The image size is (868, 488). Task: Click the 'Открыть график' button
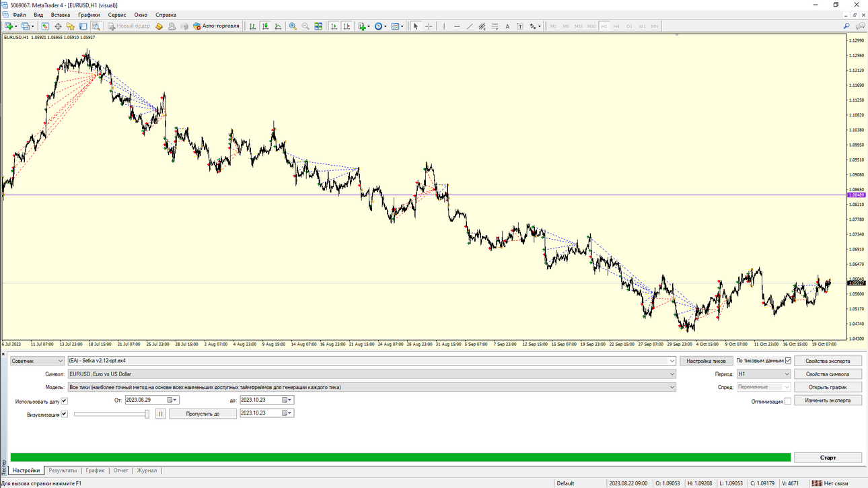828,387
